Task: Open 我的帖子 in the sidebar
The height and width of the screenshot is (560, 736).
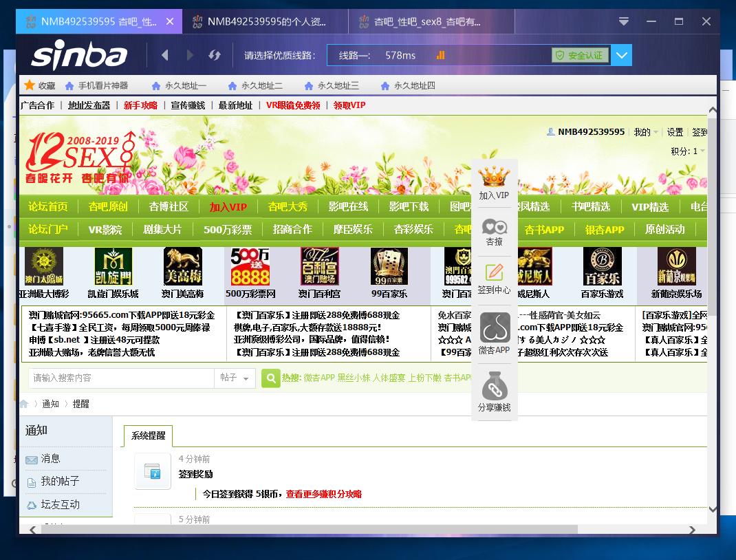Action: click(60, 481)
